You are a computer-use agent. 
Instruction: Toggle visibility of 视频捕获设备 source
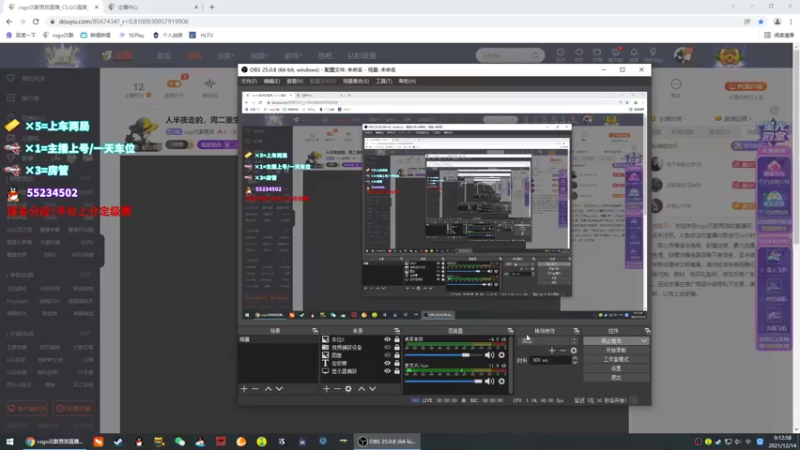click(387, 347)
